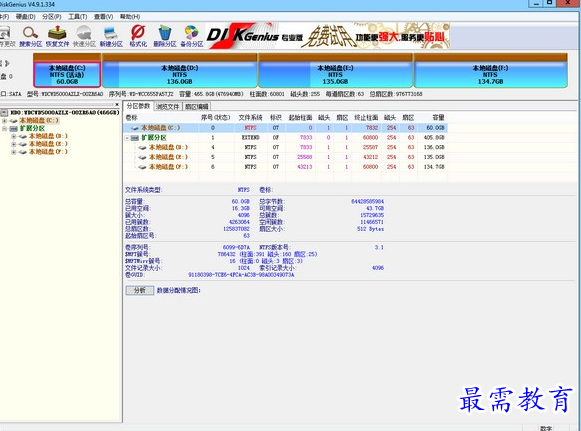Image resolution: width=581 pixels, height=431 pixels.
Task: Collapse 扩展分区 row in partition table
Action: [127, 138]
